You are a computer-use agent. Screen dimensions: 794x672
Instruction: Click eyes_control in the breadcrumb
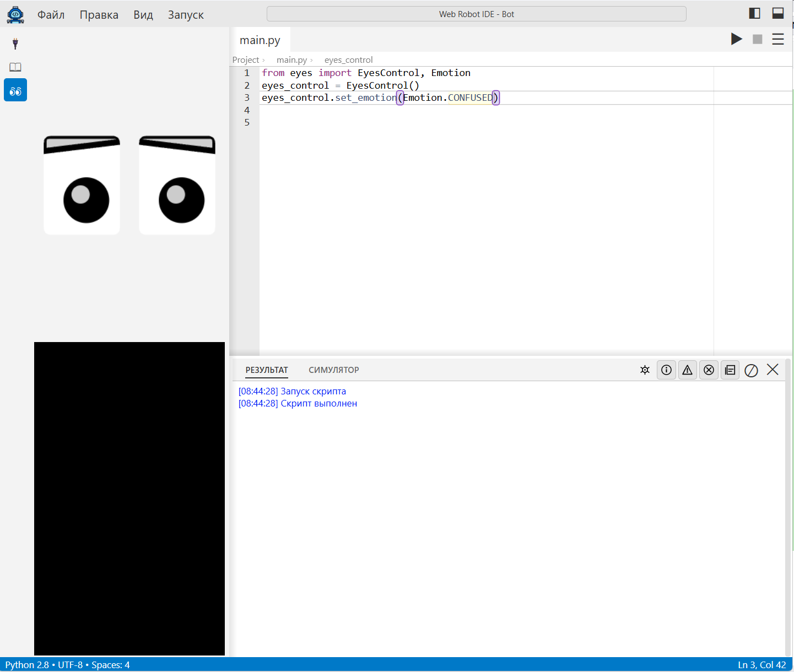[348, 60]
